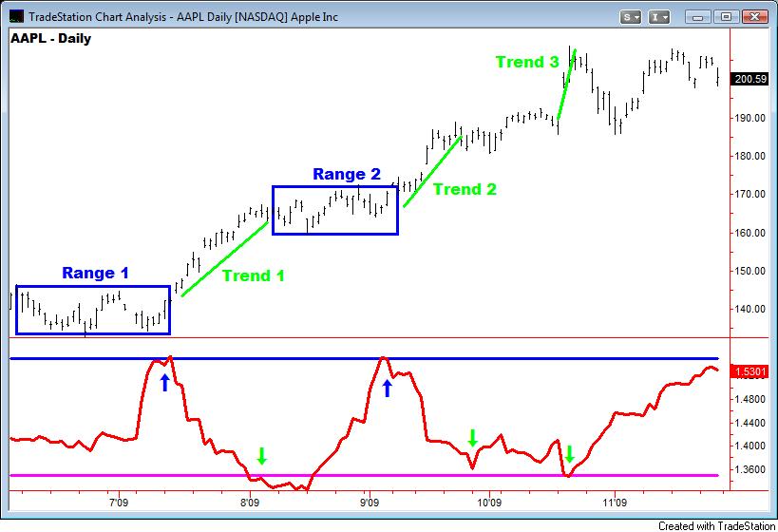Click the 10'09 date axis label
Screen dimensions: 778x532
point(489,503)
